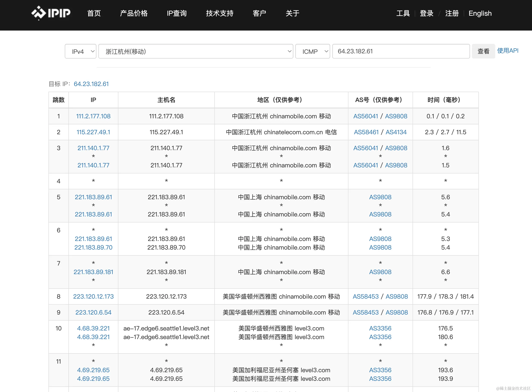Open first 211.140.1.77 link in hop 3
This screenshot has height=392, width=532.
click(93, 148)
